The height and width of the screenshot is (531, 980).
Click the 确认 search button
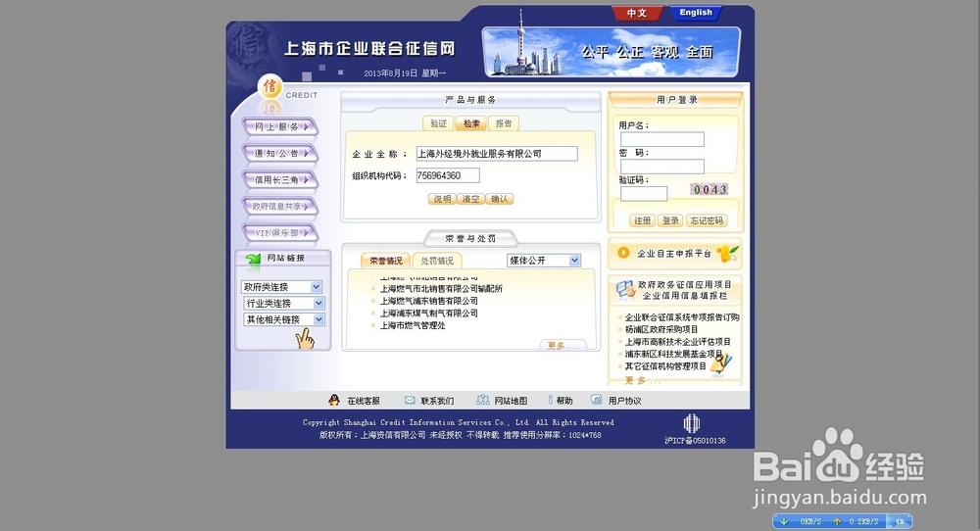tap(500, 199)
